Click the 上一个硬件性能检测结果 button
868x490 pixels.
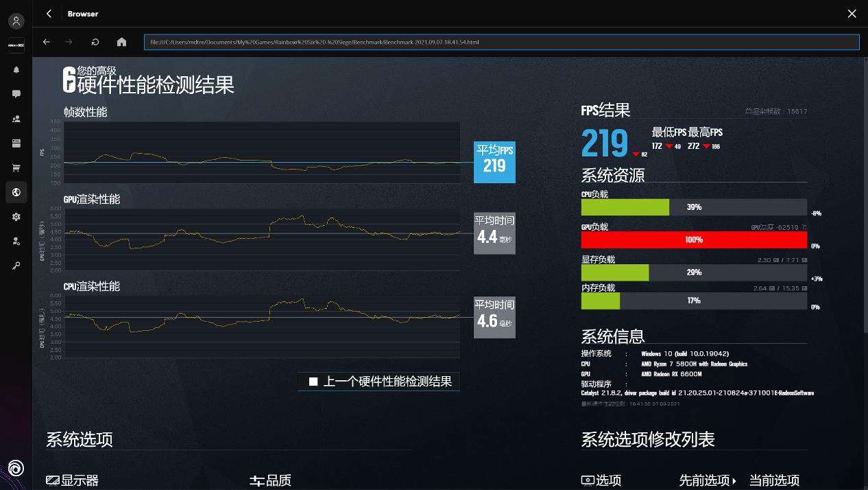pyautogui.click(x=378, y=381)
